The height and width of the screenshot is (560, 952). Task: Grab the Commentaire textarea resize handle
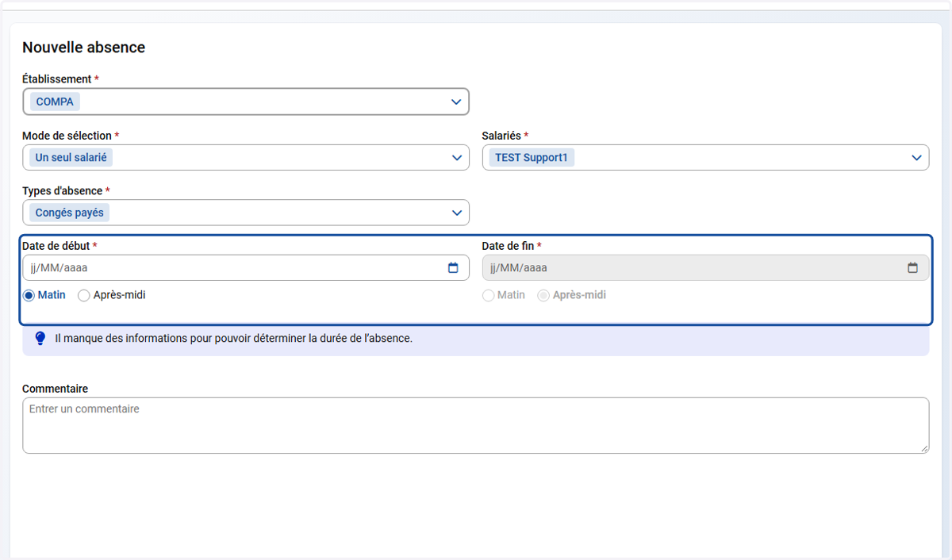point(923,448)
